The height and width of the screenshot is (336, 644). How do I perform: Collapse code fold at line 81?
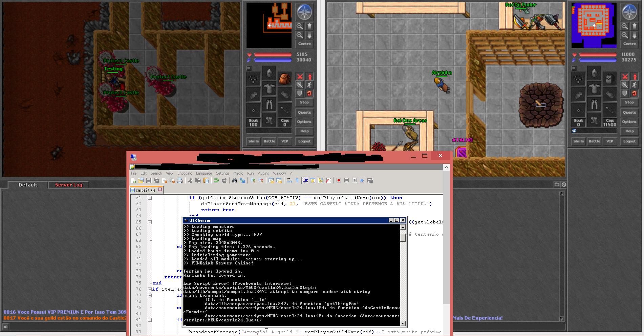pyautogui.click(x=150, y=320)
